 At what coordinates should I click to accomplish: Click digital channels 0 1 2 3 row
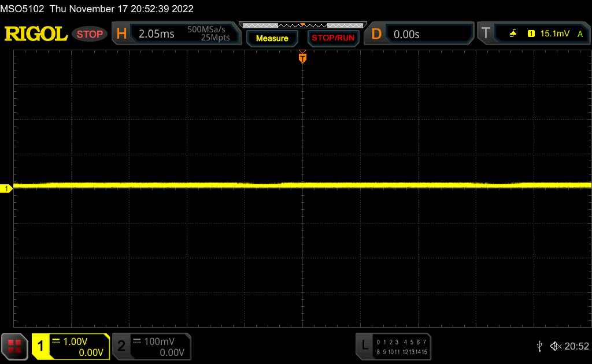387,342
